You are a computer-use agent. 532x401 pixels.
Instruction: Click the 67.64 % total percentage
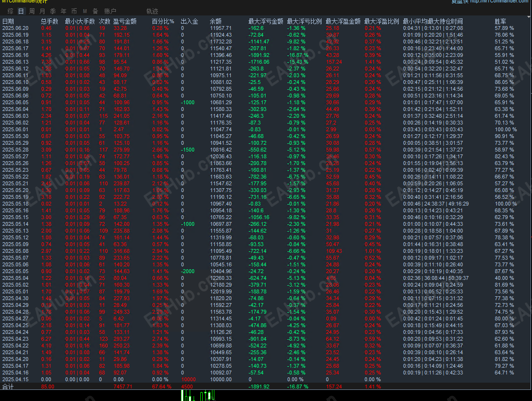pyautogui.click(x=162, y=387)
